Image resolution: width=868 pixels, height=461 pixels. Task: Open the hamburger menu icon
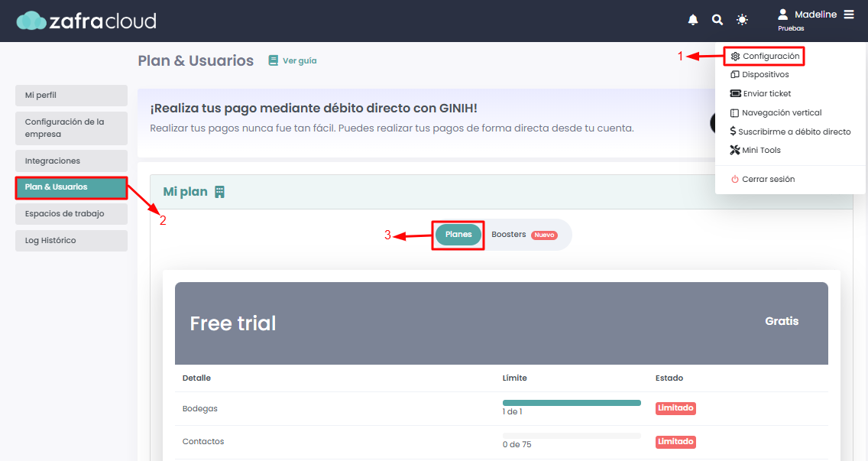[849, 15]
